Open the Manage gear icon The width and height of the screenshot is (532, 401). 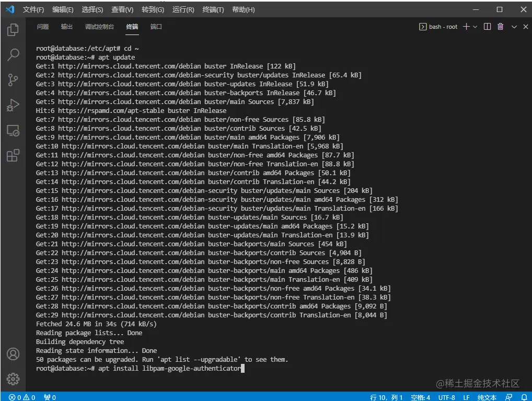[x=13, y=379]
